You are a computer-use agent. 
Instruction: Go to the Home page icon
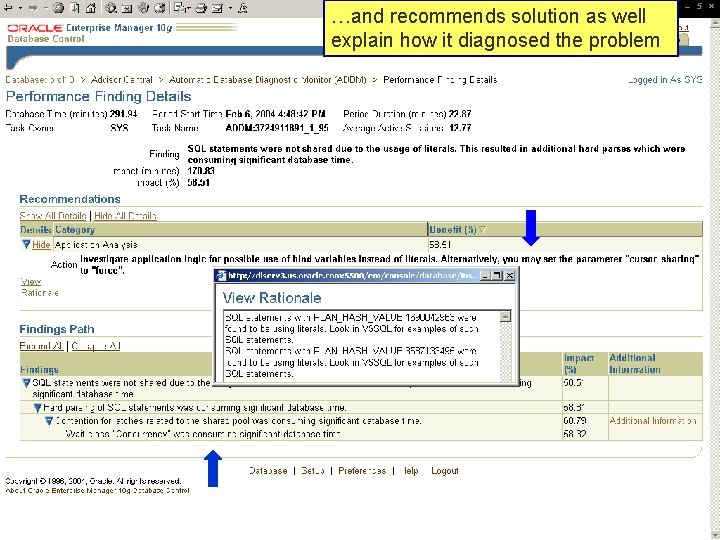pos(91,8)
